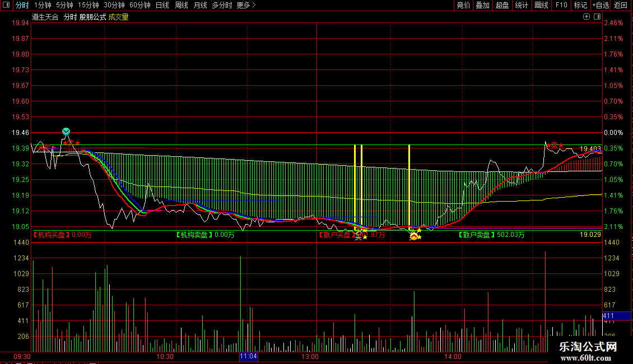This screenshot has height=364, width=633.
Task: Open the 统计 statistics
Action: click(x=521, y=5)
